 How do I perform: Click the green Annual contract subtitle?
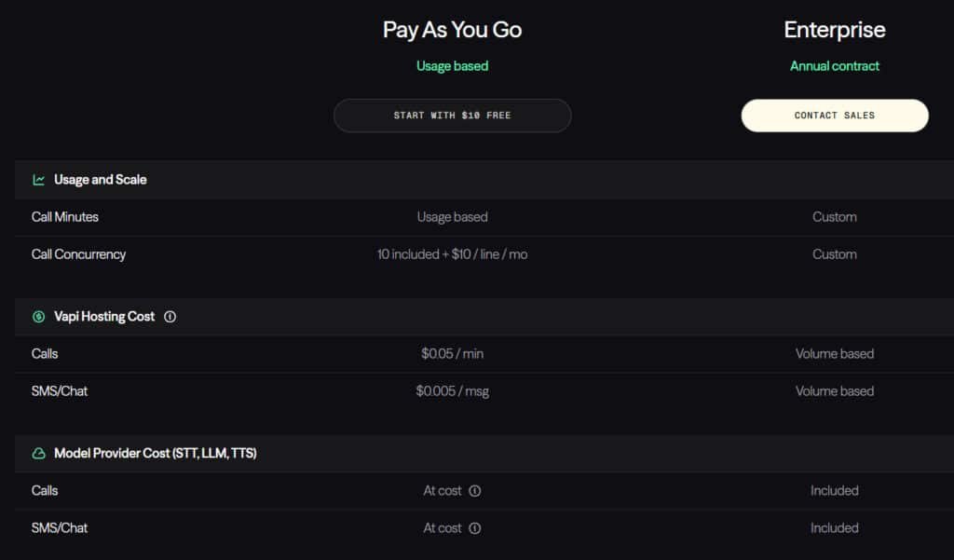click(834, 66)
